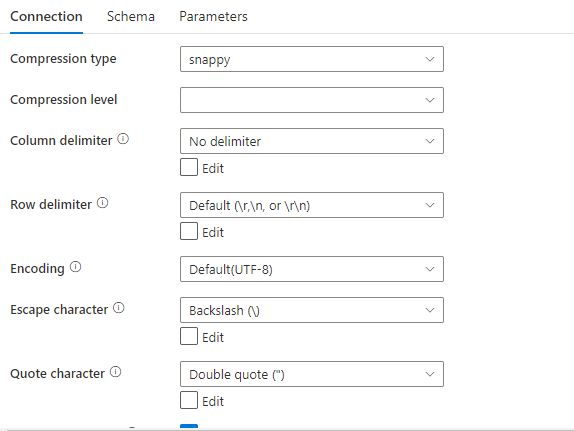The image size is (574, 431).
Task: Open the Column delimiter No delimiter dropdown
Action: pos(312,141)
